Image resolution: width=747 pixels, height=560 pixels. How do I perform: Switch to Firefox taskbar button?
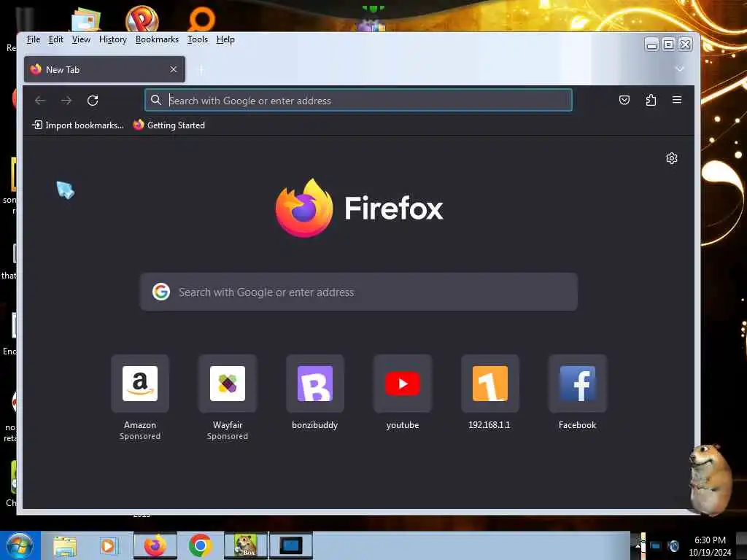point(155,545)
